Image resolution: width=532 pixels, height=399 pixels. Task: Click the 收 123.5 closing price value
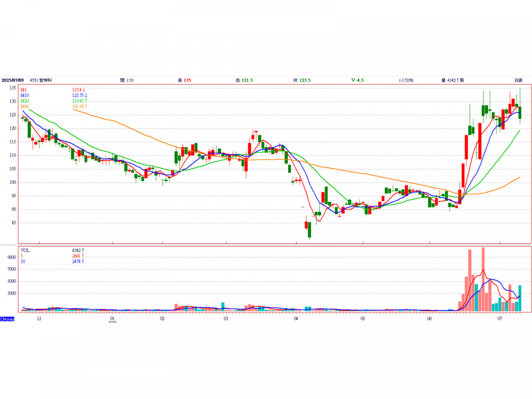(x=301, y=80)
